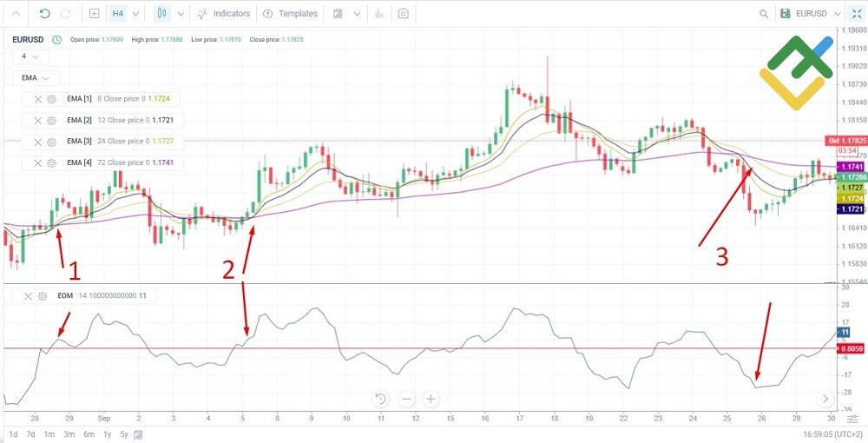
Task: Expand the chart type dropdown arrow
Action: (180, 13)
